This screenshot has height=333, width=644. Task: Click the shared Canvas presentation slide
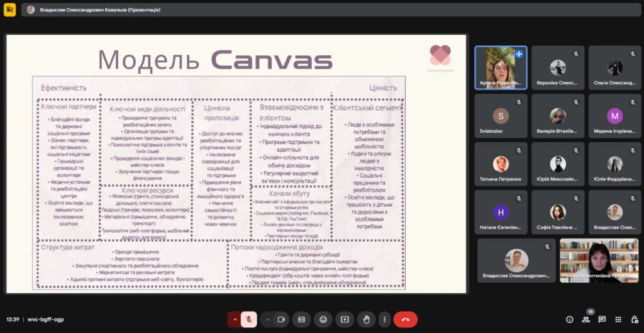[x=236, y=164]
